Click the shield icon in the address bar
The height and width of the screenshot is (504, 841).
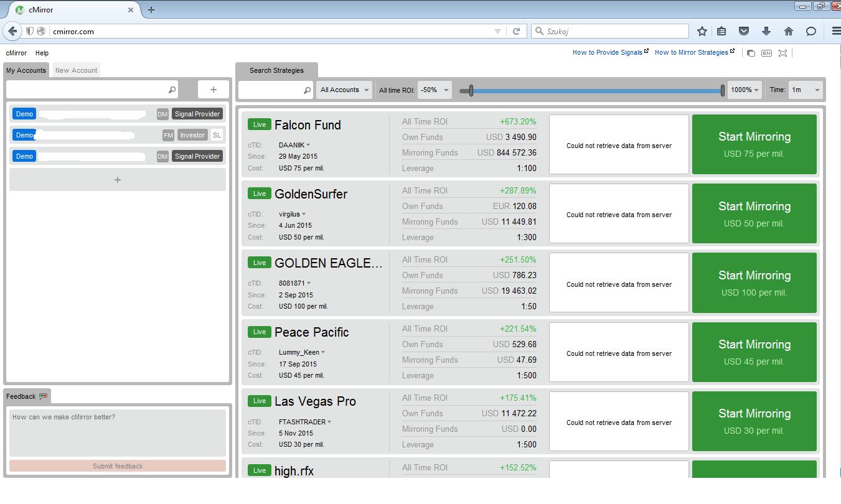[x=29, y=31]
